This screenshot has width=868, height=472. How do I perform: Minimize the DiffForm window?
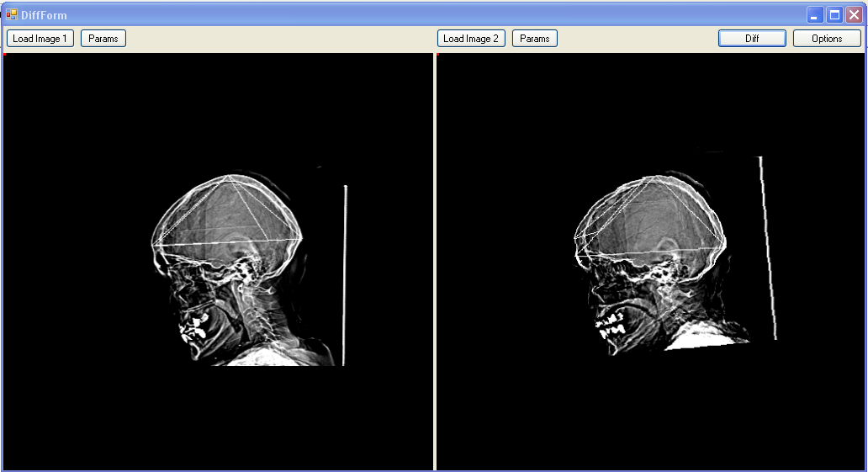[x=814, y=15]
